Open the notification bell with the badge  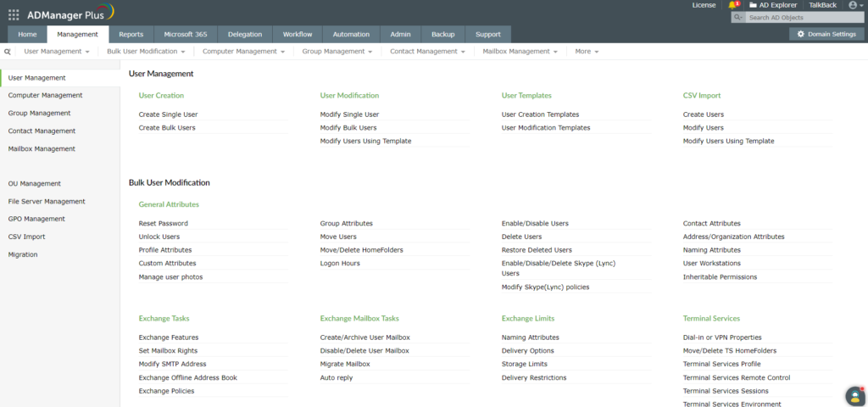coord(733,5)
